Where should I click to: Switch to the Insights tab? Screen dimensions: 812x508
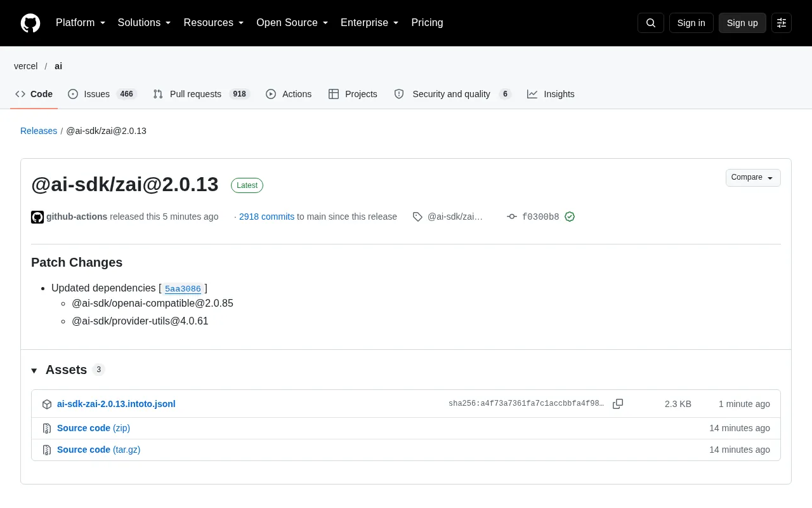click(551, 94)
